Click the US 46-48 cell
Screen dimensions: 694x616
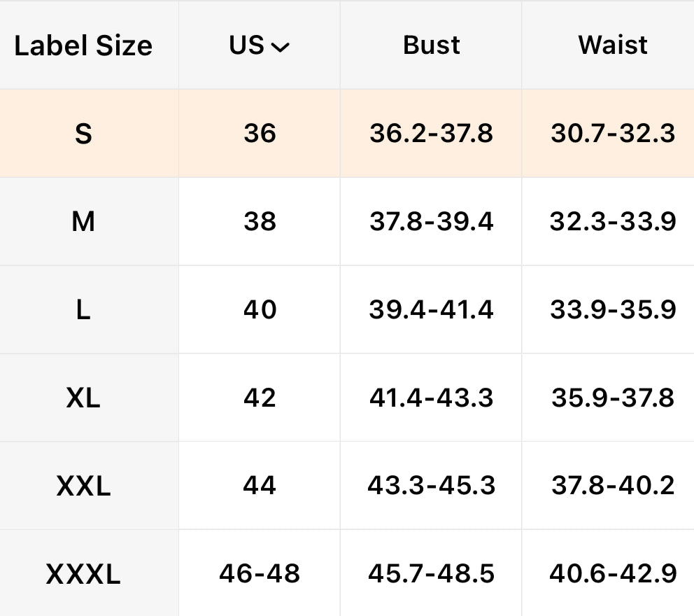260,574
